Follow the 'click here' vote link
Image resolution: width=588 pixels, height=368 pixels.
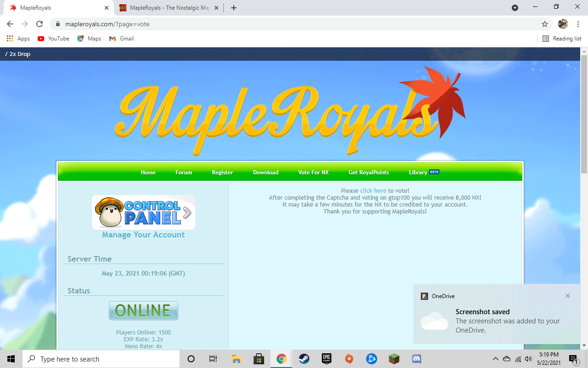click(373, 190)
